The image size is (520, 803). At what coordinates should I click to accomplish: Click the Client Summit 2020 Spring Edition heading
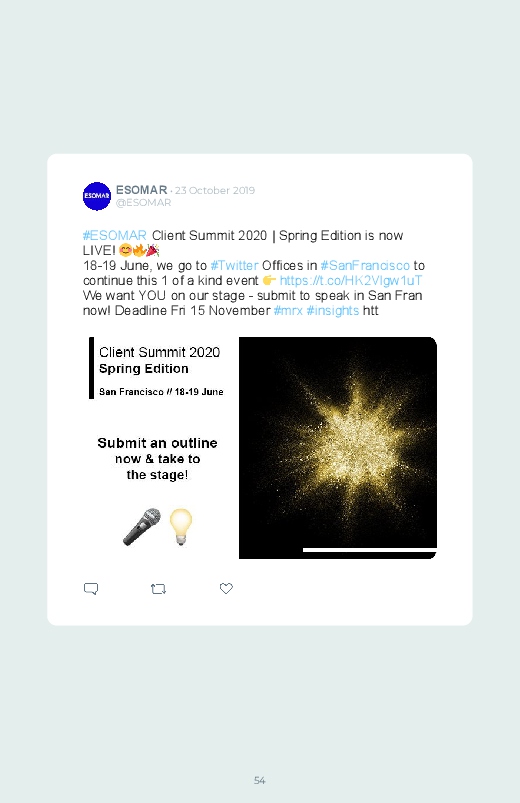(159, 360)
